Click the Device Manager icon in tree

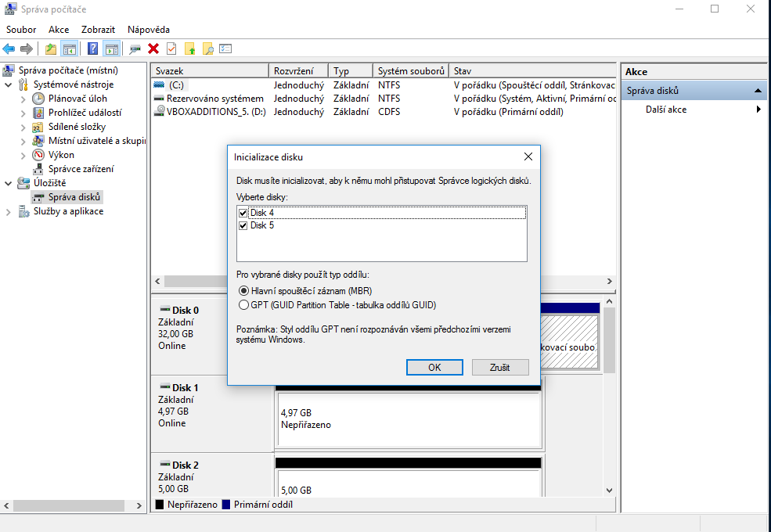click(x=38, y=169)
